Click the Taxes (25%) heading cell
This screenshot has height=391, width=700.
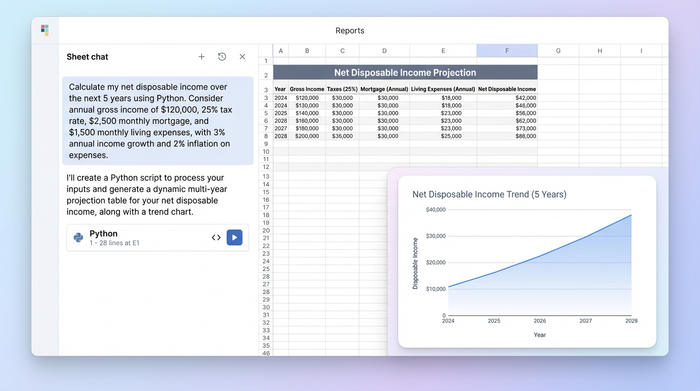342,89
